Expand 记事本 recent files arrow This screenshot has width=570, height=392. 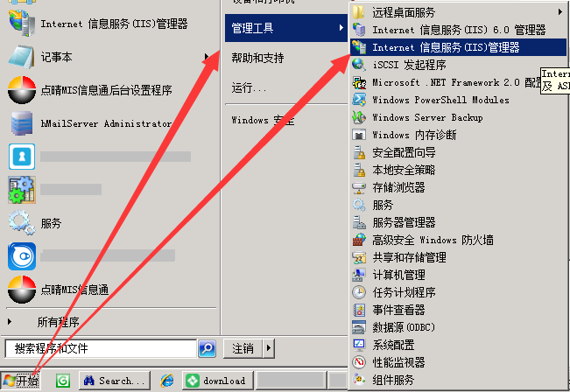click(206, 57)
